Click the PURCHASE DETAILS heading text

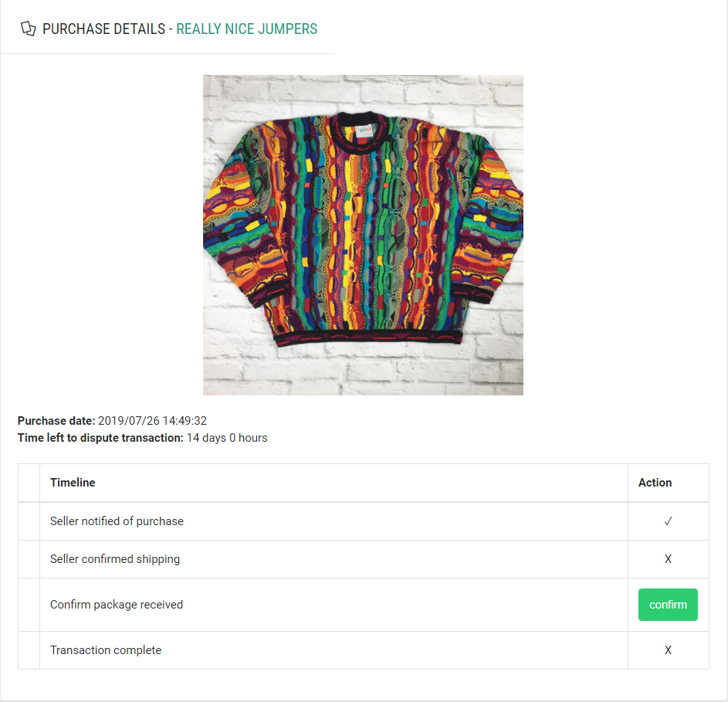103,29
